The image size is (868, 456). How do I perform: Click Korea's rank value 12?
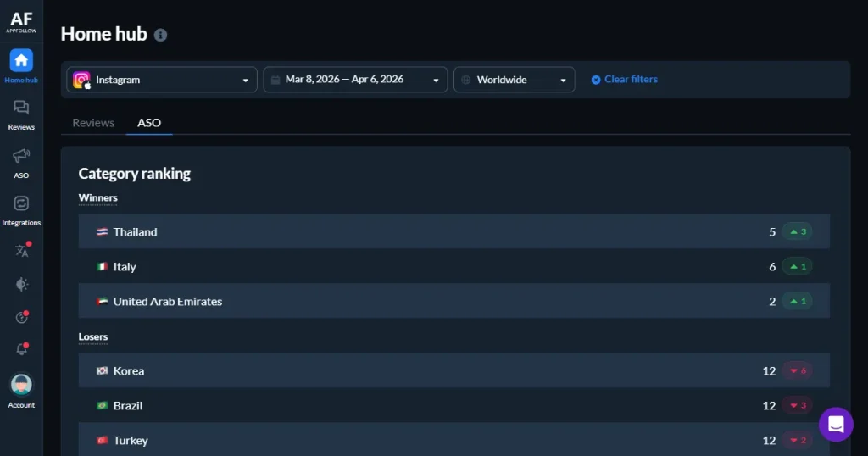(770, 370)
